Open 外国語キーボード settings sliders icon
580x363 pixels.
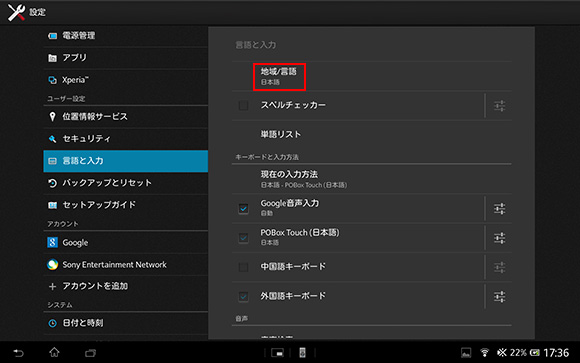499,296
